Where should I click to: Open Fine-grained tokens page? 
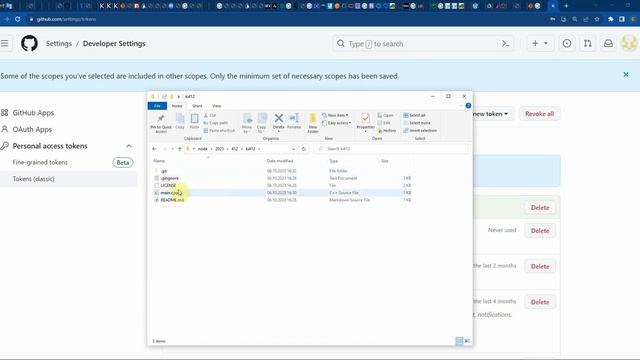(x=40, y=162)
